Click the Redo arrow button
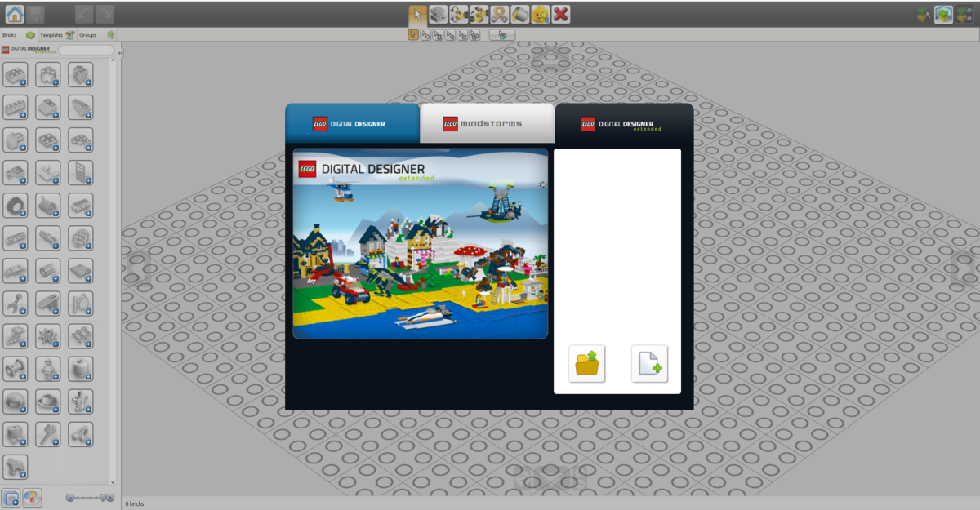The height and width of the screenshot is (510, 980). pyautogui.click(x=105, y=14)
